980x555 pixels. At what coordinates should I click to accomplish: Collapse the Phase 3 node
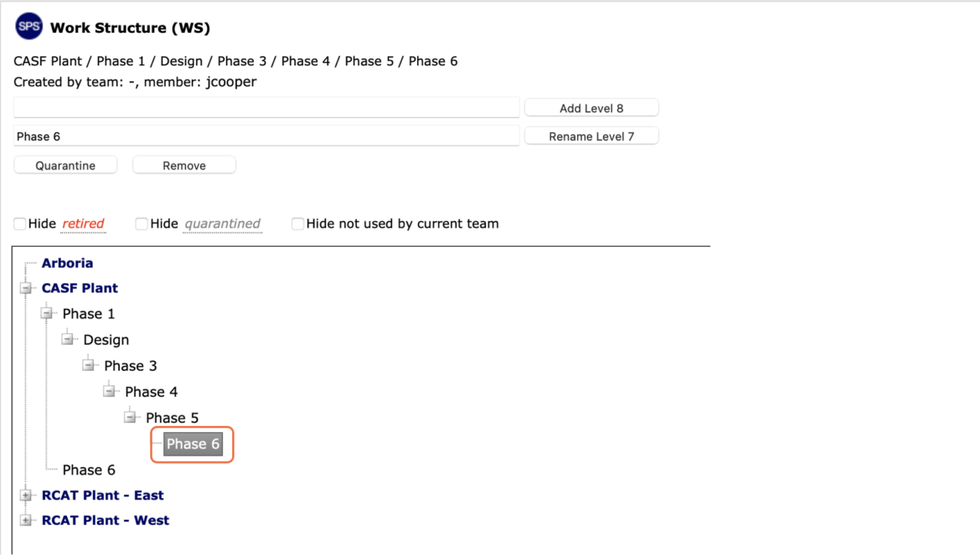pos(88,365)
